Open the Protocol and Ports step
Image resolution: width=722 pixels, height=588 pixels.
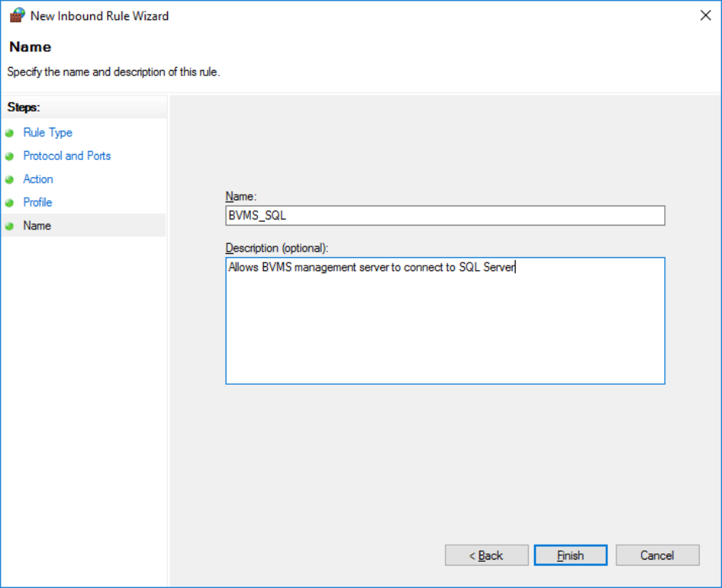point(67,155)
